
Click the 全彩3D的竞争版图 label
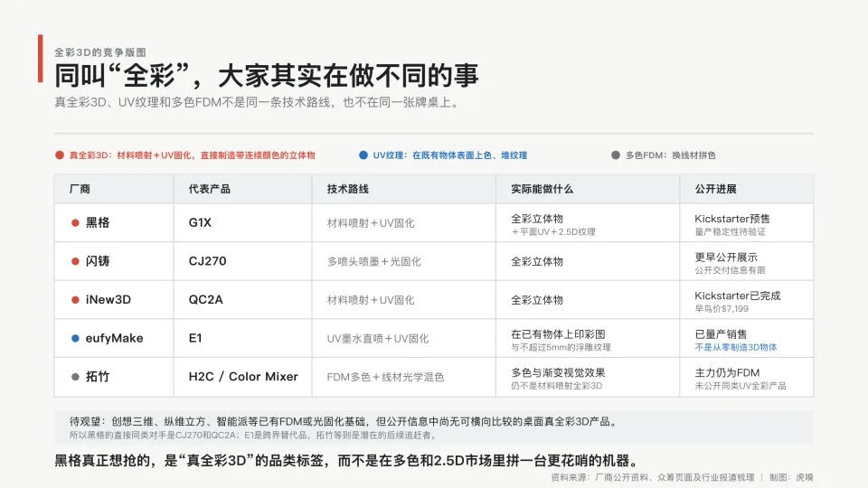[x=100, y=52]
